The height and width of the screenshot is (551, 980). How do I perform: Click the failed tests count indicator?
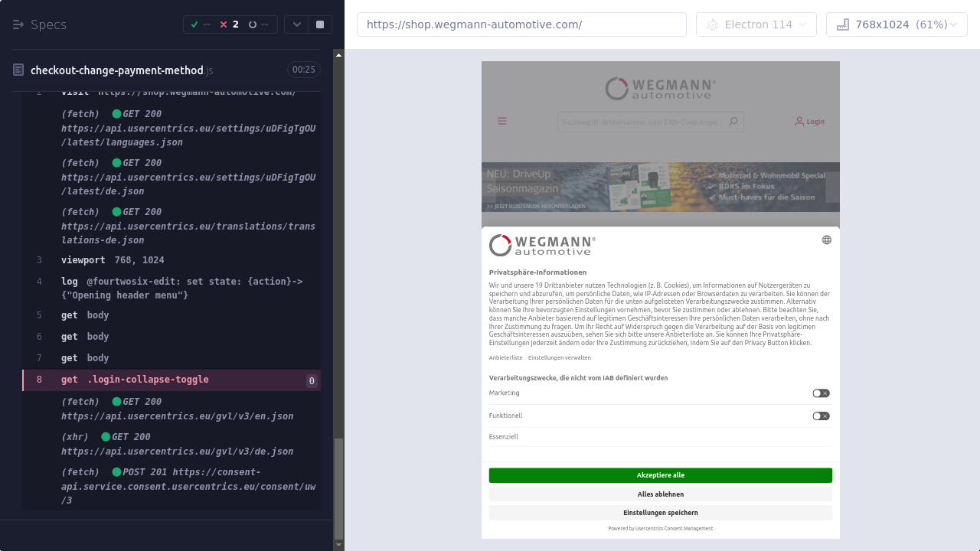[x=229, y=24]
